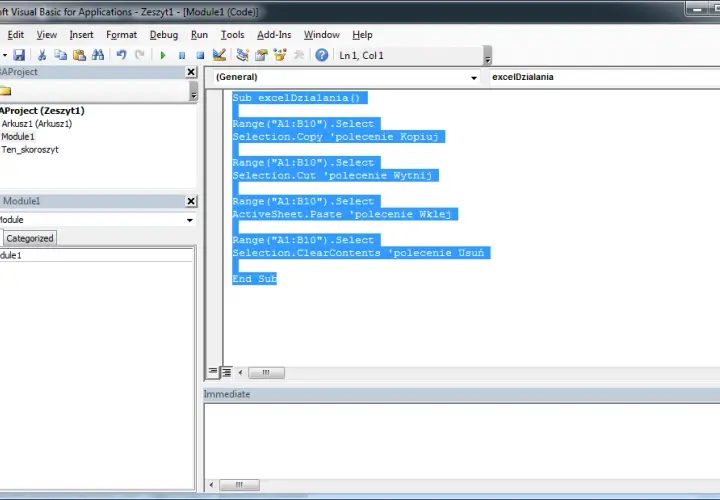Open the Tools menu
This screenshot has width=720, height=500.
(232, 35)
